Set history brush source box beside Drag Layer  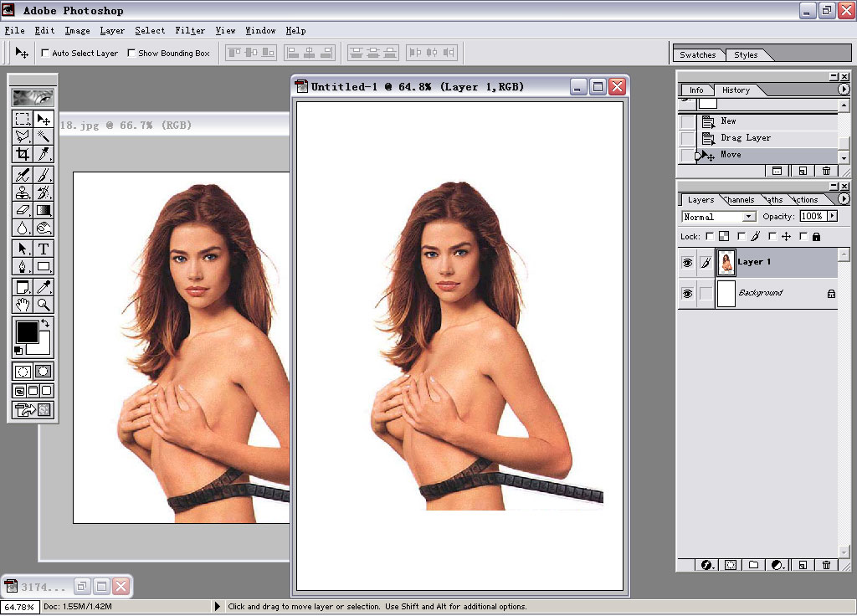pyautogui.click(x=688, y=138)
